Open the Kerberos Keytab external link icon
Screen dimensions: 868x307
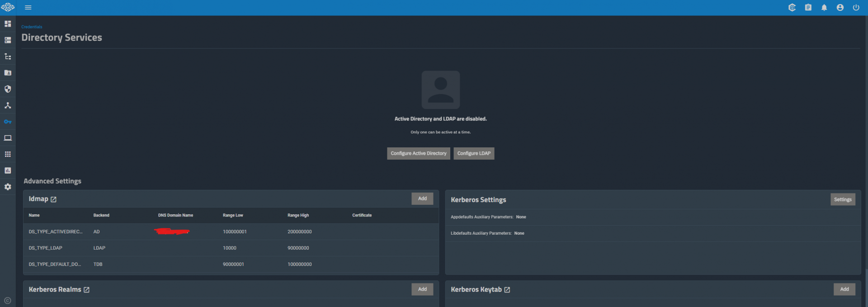[507, 290]
